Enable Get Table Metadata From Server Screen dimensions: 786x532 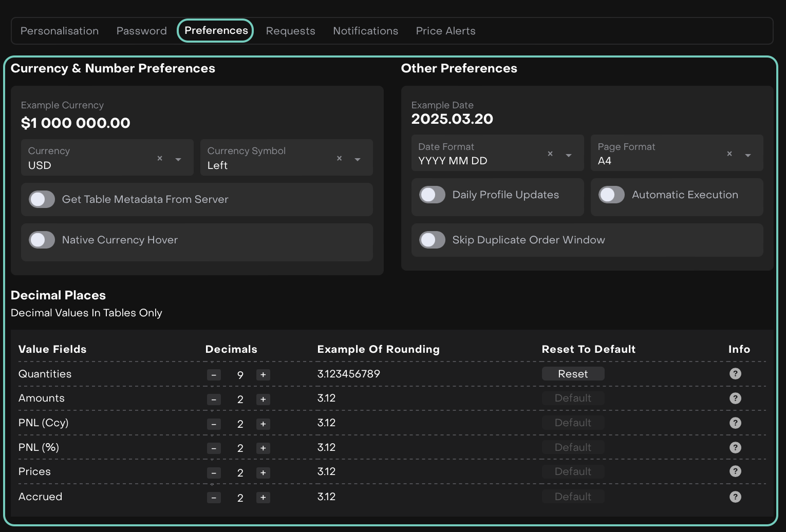[x=42, y=199]
